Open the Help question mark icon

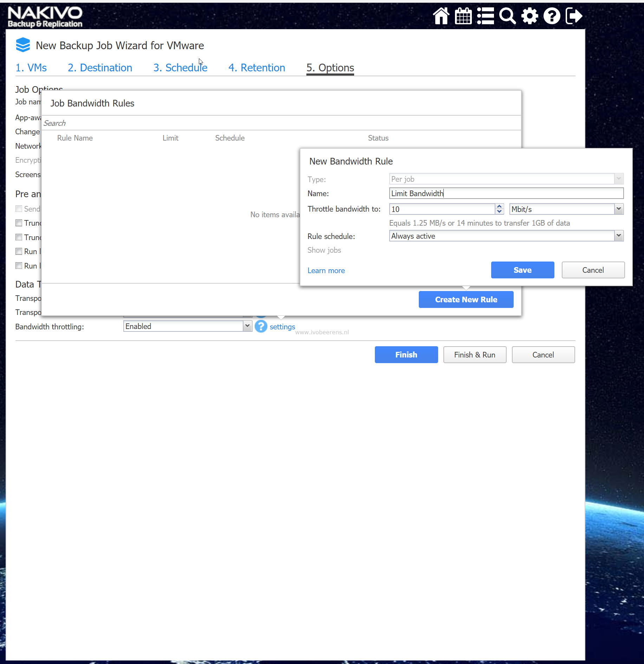[x=552, y=16]
